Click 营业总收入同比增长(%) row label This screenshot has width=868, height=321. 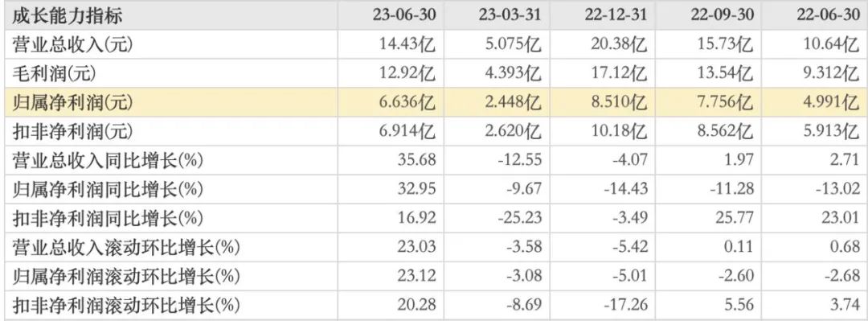tap(108, 161)
